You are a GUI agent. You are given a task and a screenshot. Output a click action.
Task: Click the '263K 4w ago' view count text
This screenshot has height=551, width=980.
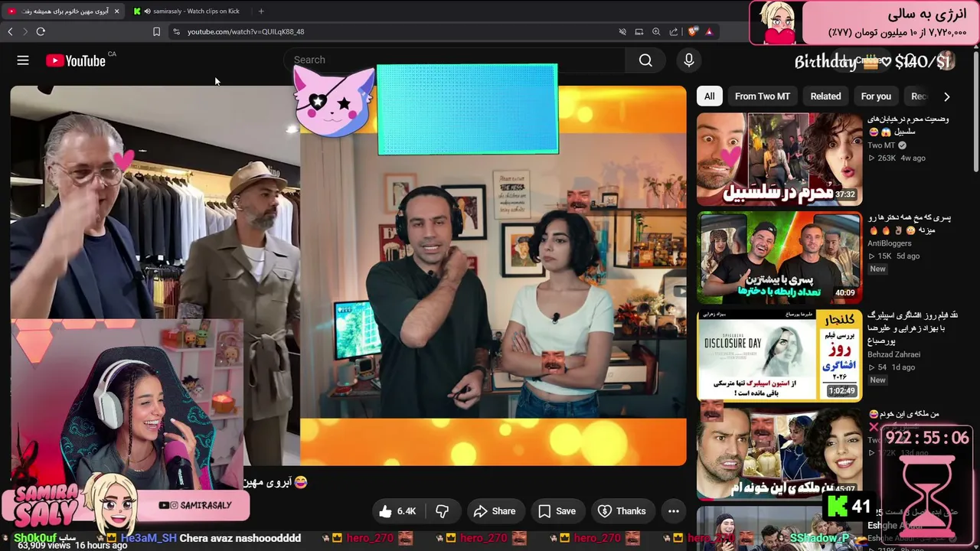897,158
